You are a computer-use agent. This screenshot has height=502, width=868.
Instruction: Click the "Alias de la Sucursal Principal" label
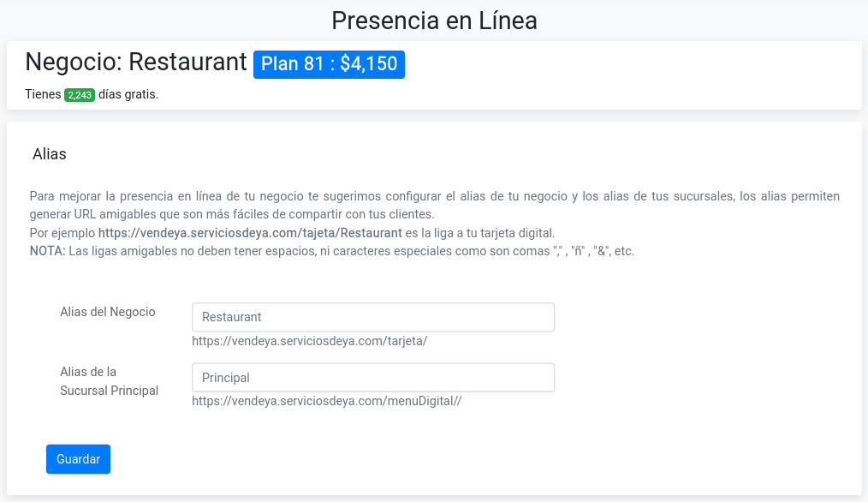click(109, 381)
